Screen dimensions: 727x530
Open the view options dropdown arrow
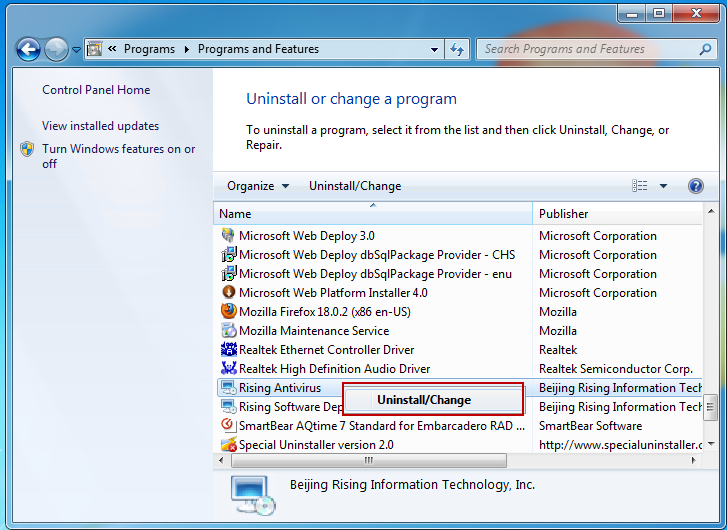663,186
